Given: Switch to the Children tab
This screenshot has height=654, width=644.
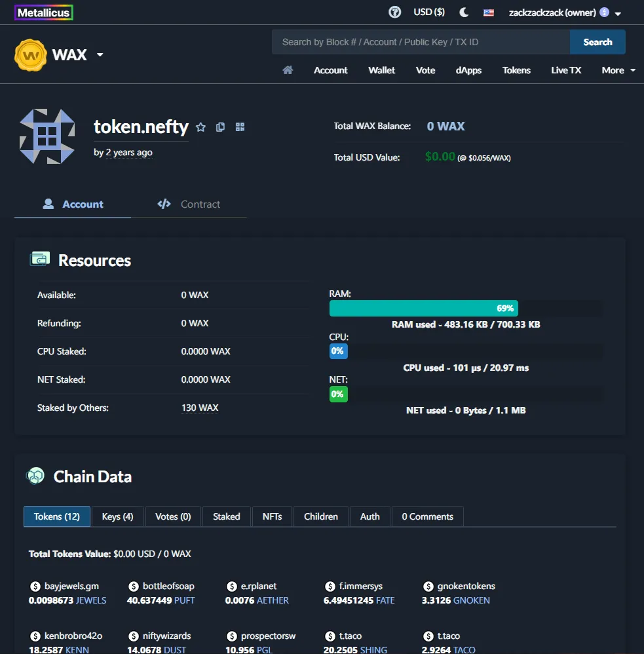Looking at the screenshot, I should coord(321,516).
